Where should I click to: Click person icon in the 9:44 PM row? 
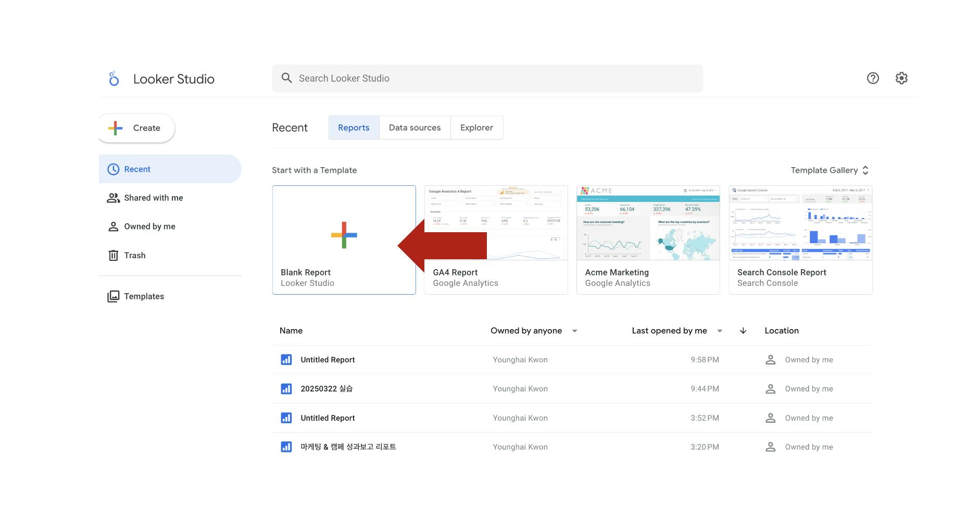tap(771, 389)
